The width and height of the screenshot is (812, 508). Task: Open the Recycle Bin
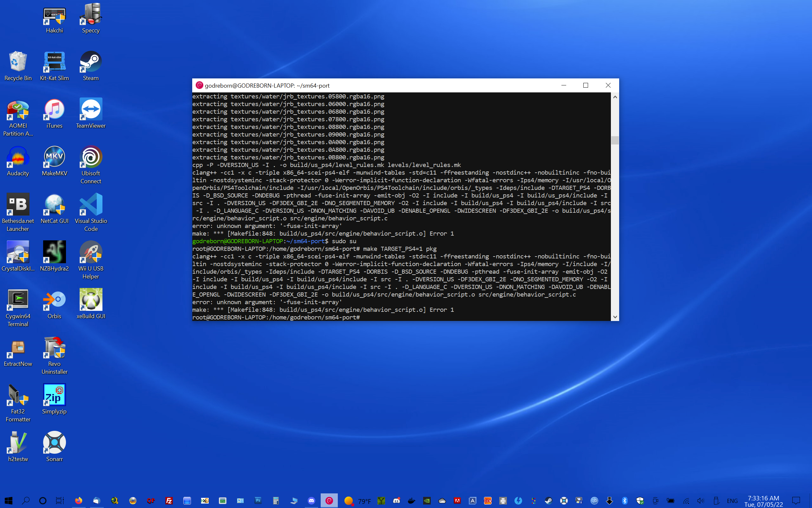click(18, 66)
